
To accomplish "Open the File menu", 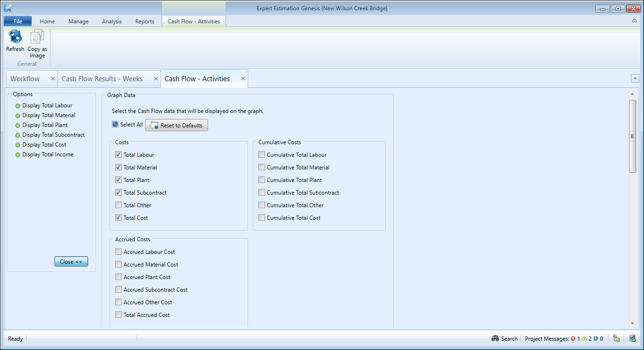I will tap(18, 21).
